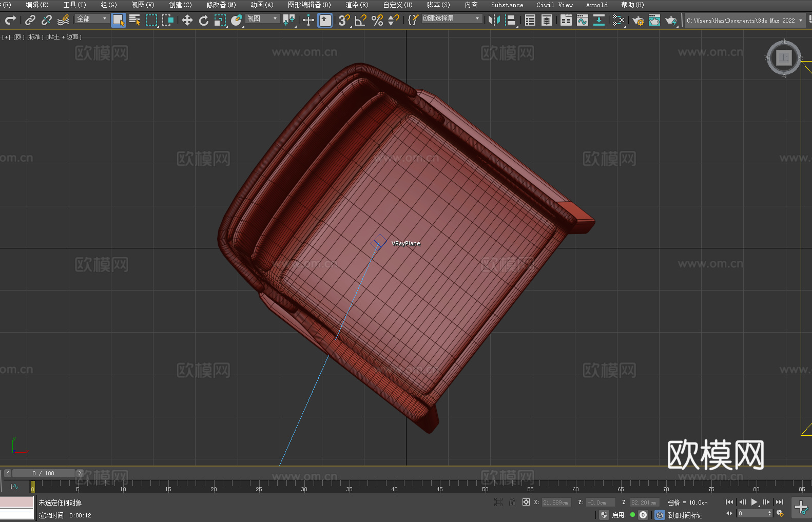
Task: Open the 渲染(R) menu
Action: point(357,5)
